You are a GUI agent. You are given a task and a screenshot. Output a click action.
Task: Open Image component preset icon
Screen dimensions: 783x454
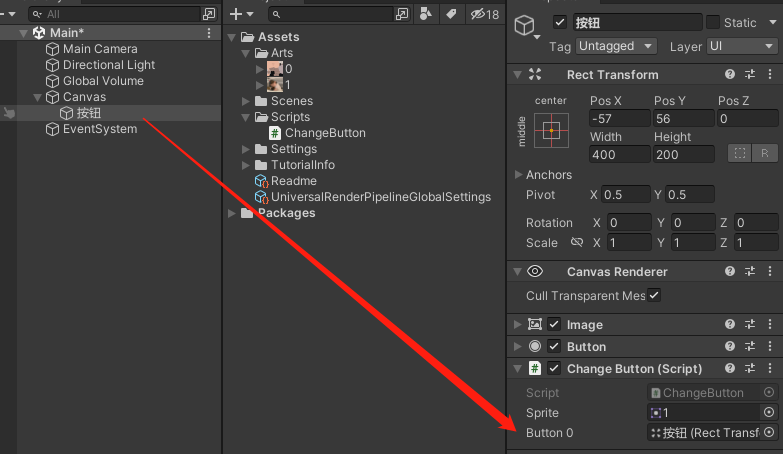pyautogui.click(x=750, y=324)
